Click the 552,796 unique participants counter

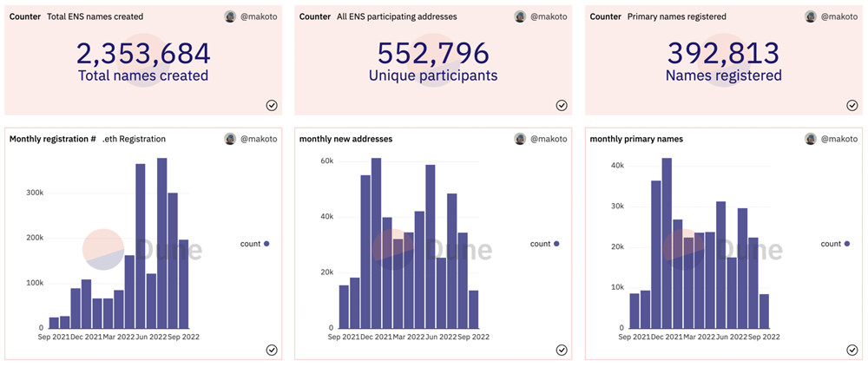point(433,54)
